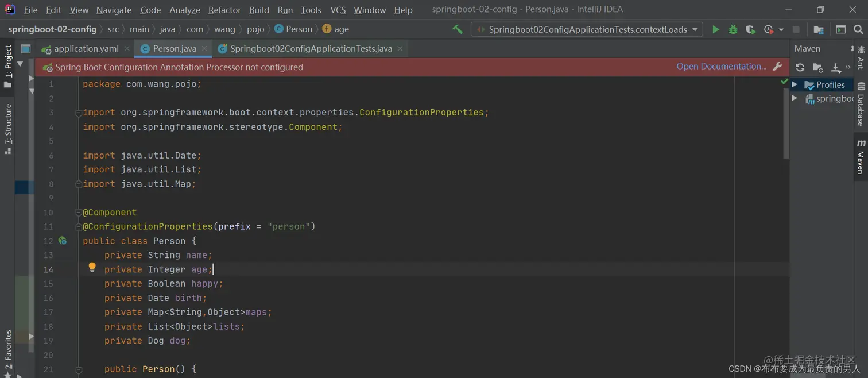Open the Build menu
The height and width of the screenshot is (378, 868).
259,10
